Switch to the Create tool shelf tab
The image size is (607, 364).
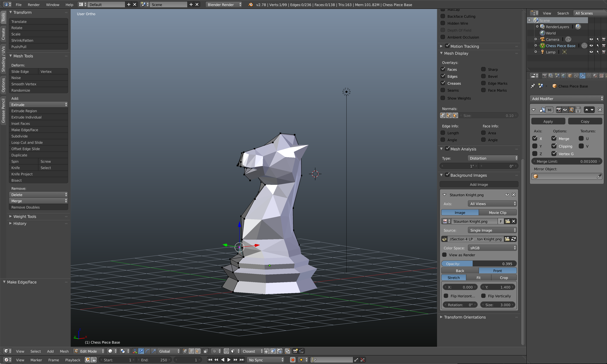(x=3, y=34)
